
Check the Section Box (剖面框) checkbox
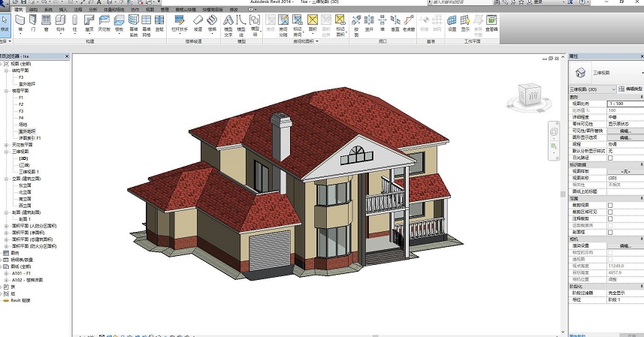pos(610,233)
